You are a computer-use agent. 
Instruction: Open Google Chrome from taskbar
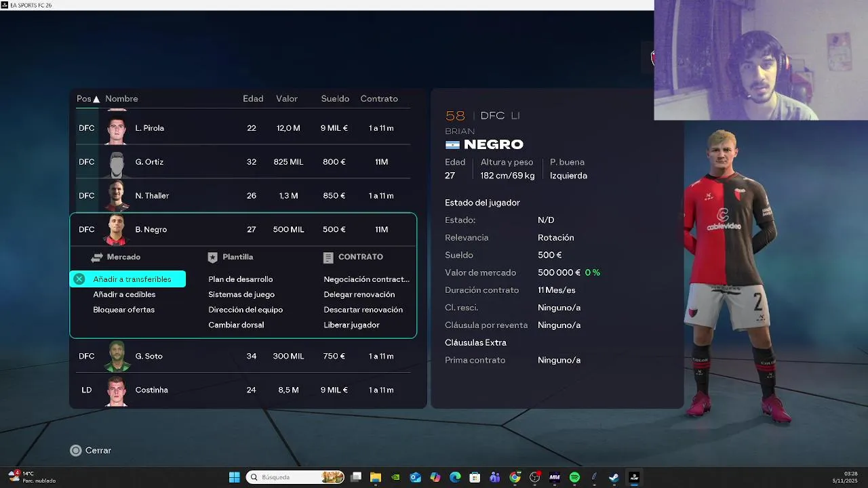click(515, 477)
